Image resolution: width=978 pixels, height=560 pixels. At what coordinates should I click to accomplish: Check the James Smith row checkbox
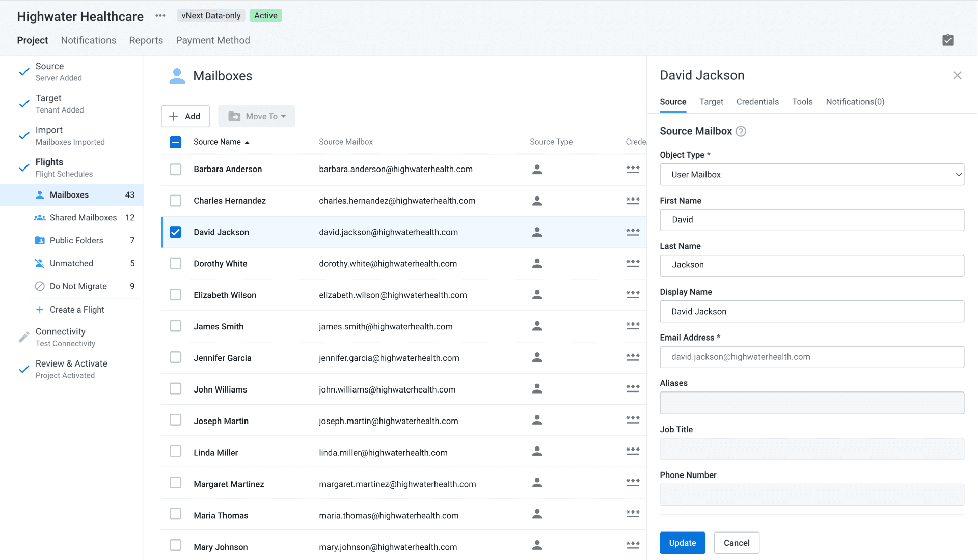tap(175, 326)
